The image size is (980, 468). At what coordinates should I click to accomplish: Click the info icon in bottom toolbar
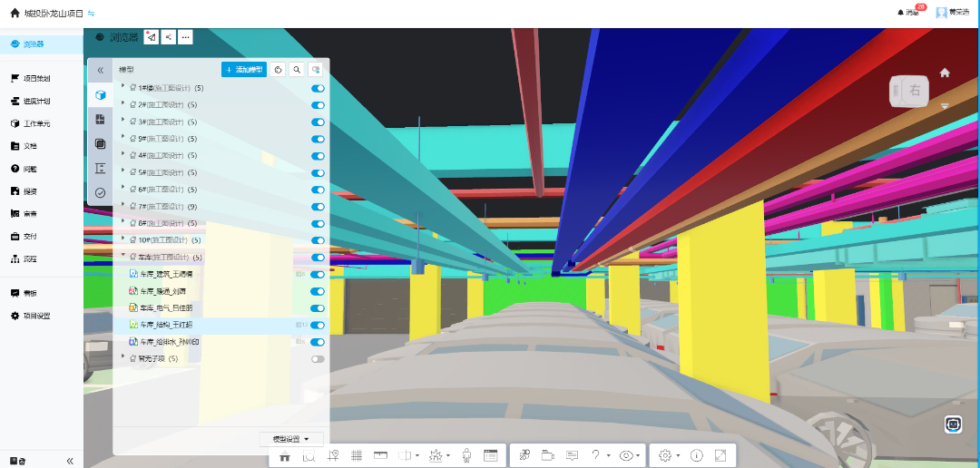[697, 455]
